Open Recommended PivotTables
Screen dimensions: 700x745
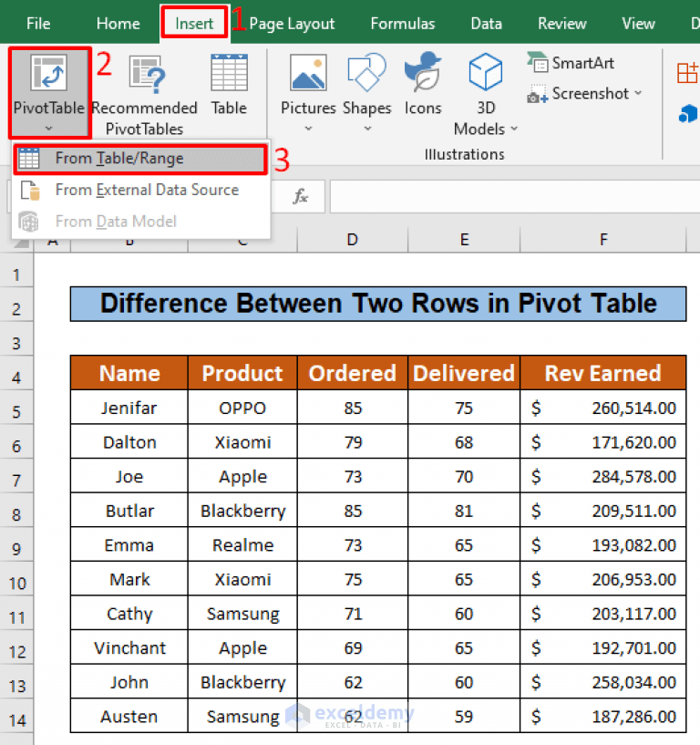tap(144, 95)
